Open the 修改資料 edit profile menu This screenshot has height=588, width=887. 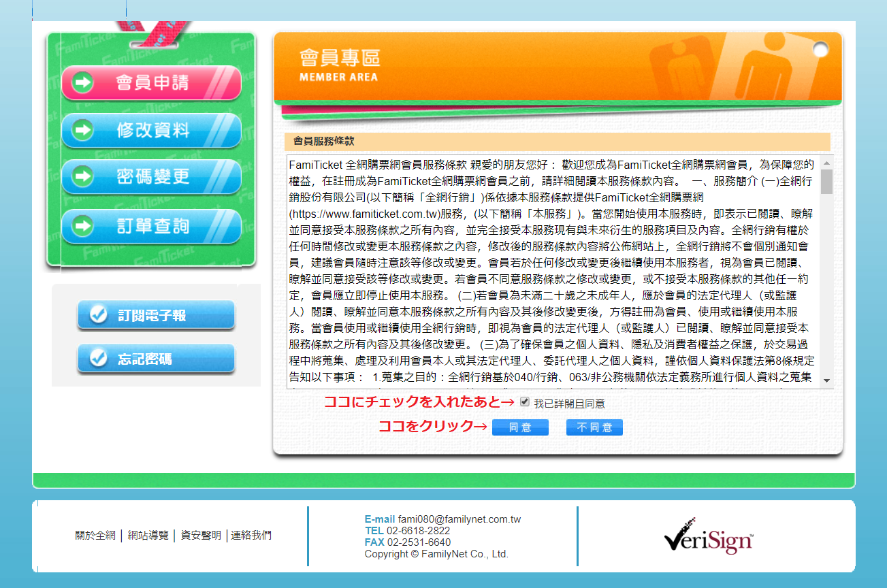point(151,131)
